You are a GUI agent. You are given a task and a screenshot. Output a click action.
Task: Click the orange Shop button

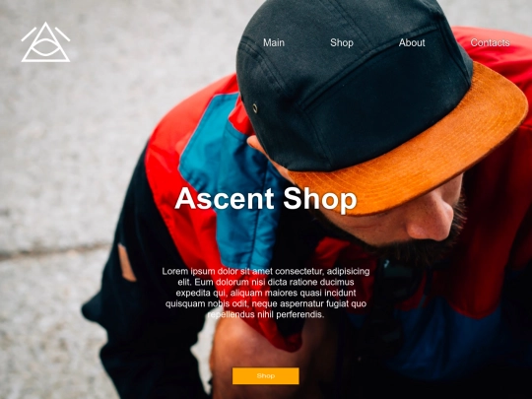coord(266,376)
